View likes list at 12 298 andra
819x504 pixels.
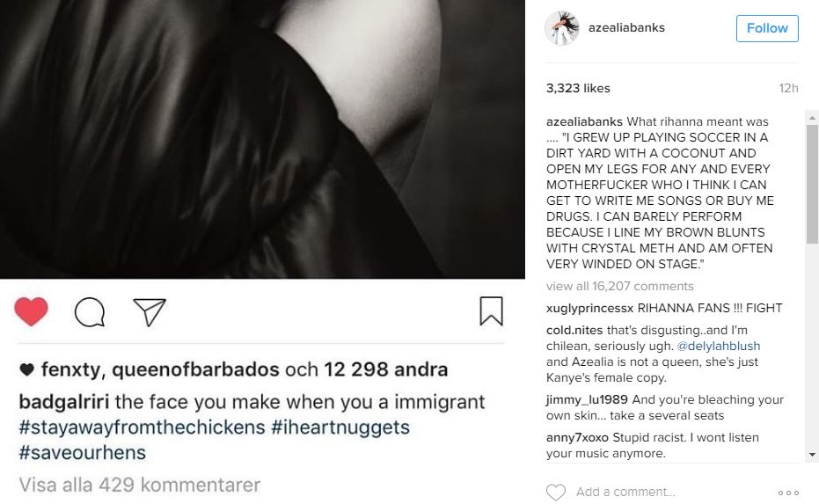(x=385, y=369)
